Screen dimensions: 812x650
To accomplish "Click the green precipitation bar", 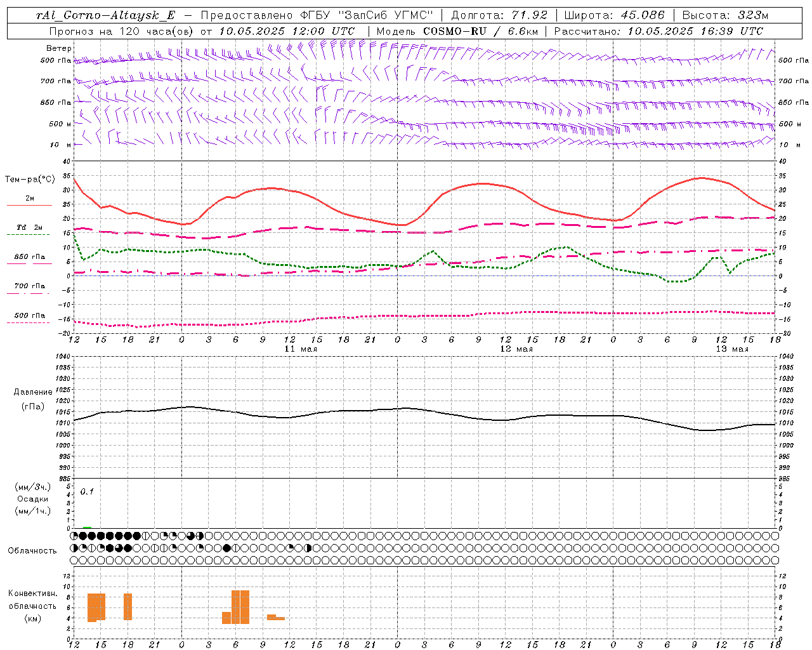I will [x=87, y=527].
